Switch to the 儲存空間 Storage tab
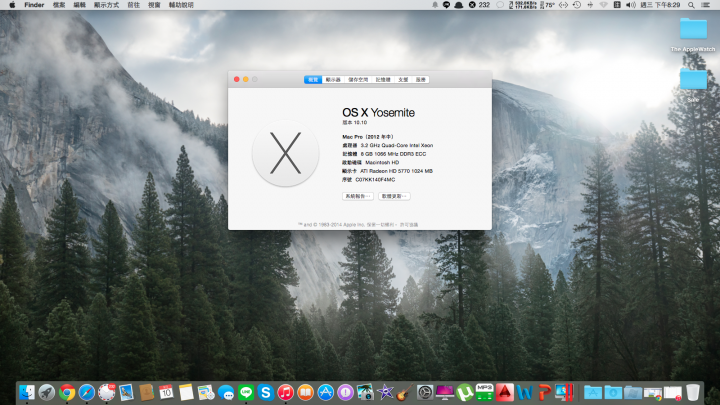The image size is (720, 405). point(358,79)
